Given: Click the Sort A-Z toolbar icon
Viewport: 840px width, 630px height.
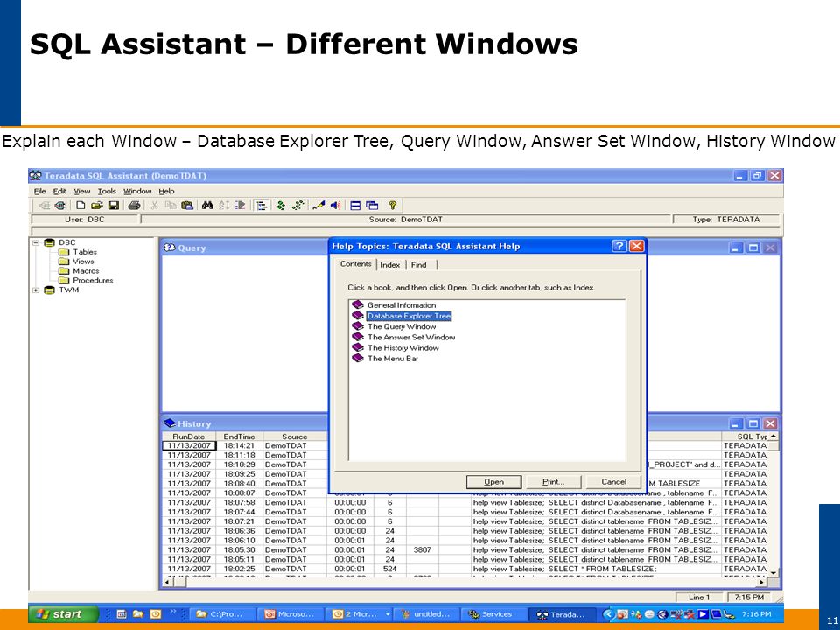Looking at the screenshot, I should (x=224, y=205).
